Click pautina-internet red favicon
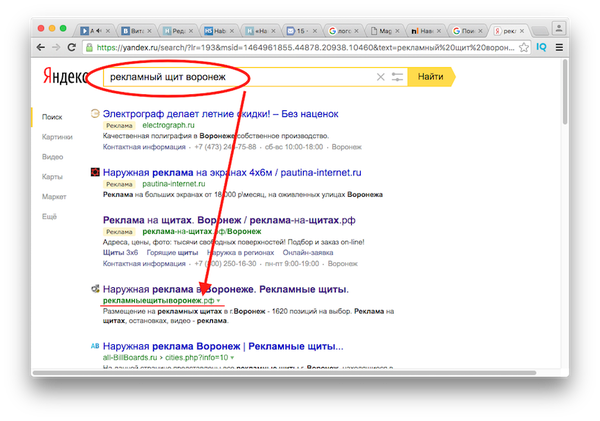Screen dimensions: 600x421 (95, 172)
